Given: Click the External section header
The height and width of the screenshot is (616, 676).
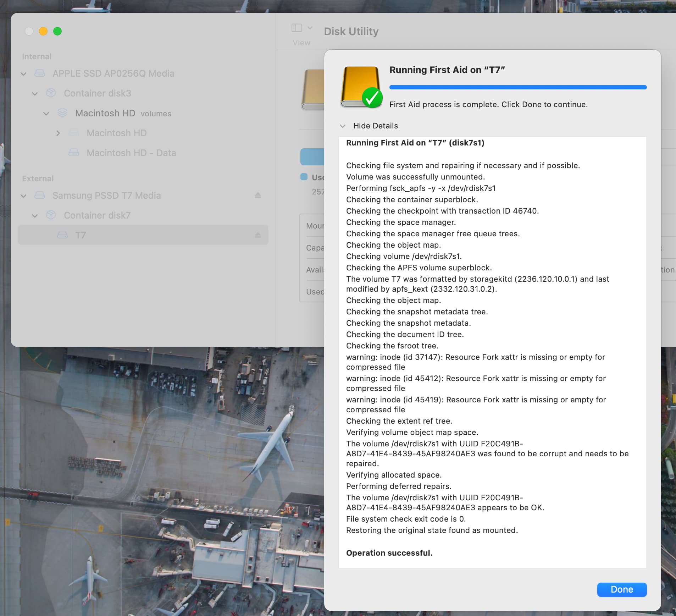Looking at the screenshot, I should (x=38, y=178).
